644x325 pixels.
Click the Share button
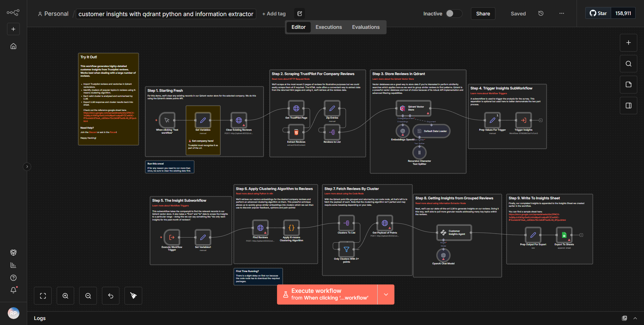[x=483, y=13]
